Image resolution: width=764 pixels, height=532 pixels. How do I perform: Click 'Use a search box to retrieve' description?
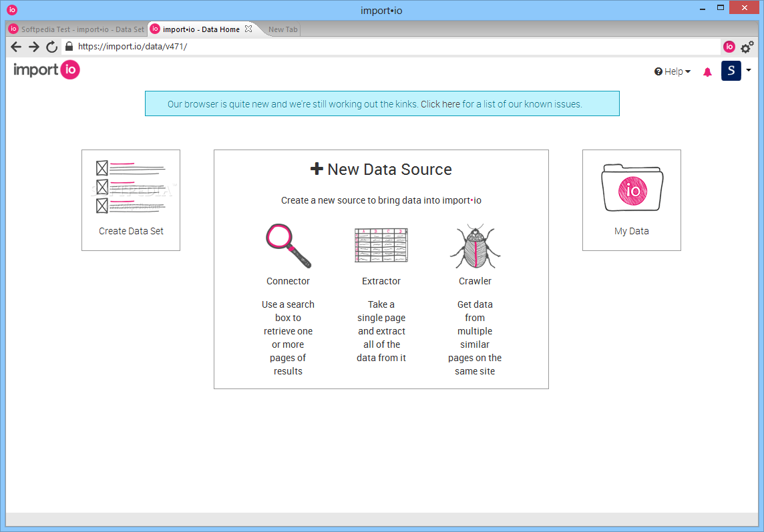(288, 338)
